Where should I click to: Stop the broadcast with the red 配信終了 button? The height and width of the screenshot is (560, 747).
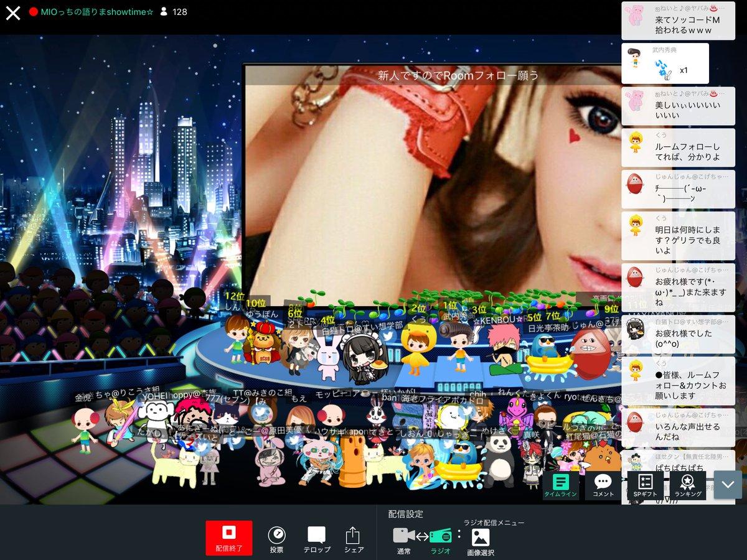(x=228, y=538)
